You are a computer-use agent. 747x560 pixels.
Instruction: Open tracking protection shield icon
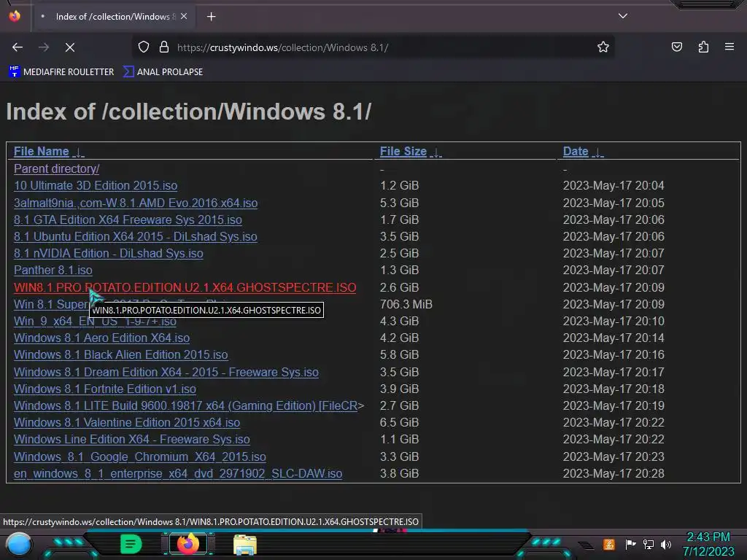click(x=144, y=47)
